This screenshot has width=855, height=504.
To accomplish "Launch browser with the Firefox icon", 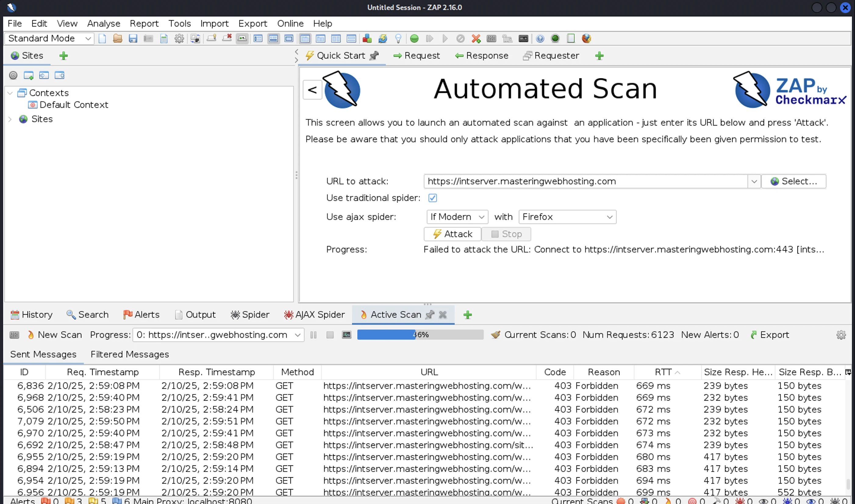I will click(586, 38).
